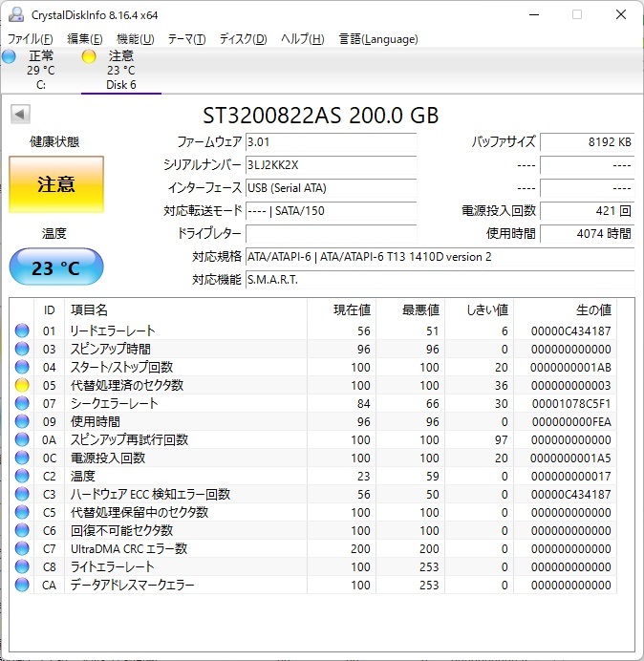Open the ヘルプ(H) menu
This screenshot has width=644, height=661.
click(303, 39)
